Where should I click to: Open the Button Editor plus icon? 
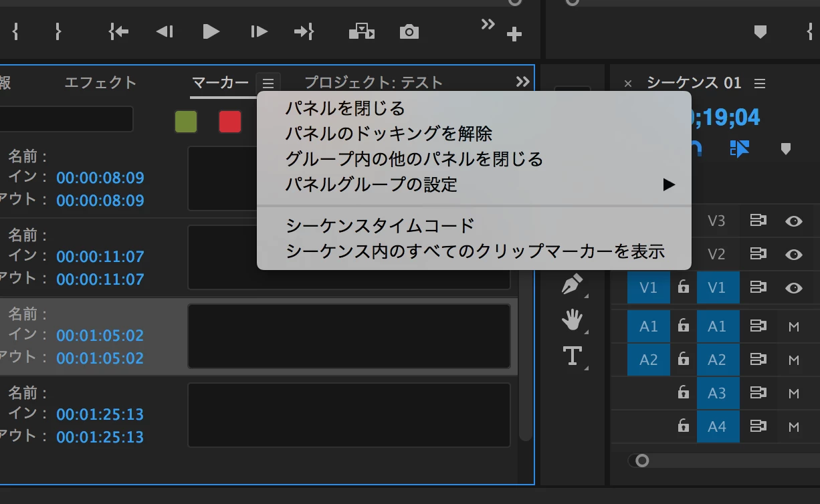(x=514, y=35)
